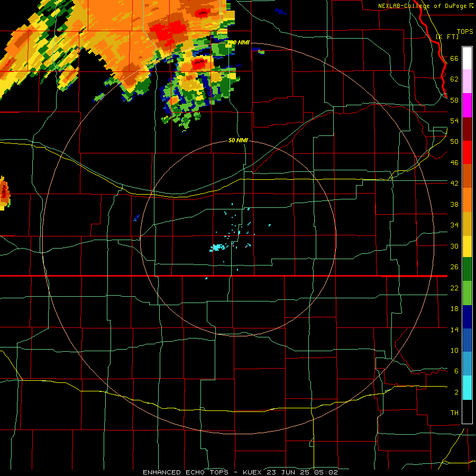Screen dimensions: 476x476
Task: Click the "10" legend value
Action: click(x=454, y=350)
